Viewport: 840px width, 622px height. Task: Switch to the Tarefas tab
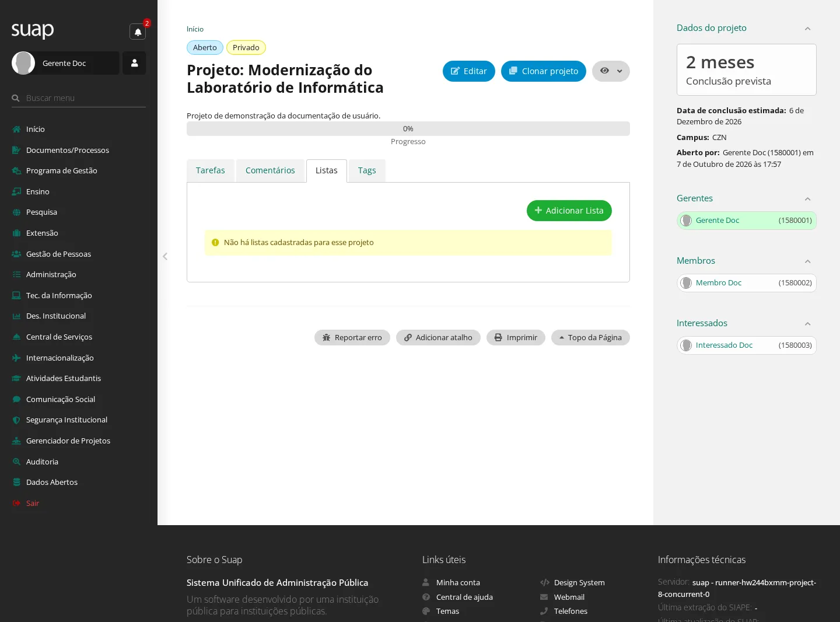(x=211, y=170)
